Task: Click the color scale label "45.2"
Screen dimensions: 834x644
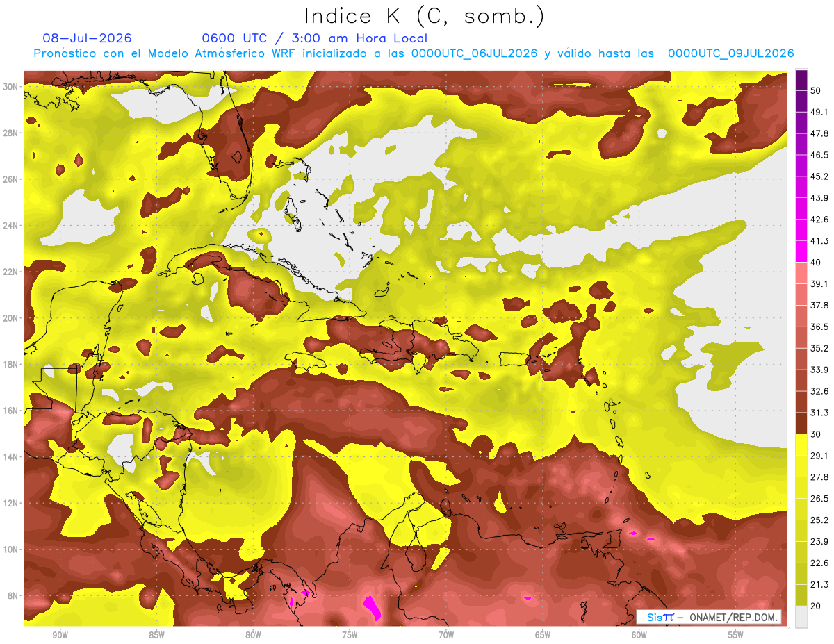Action: [x=819, y=176]
